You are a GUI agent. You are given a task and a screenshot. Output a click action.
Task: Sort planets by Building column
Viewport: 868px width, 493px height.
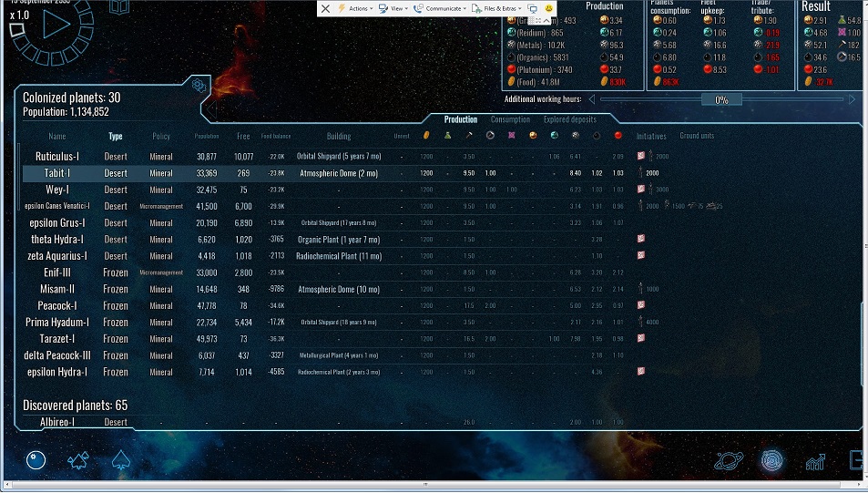coord(339,136)
